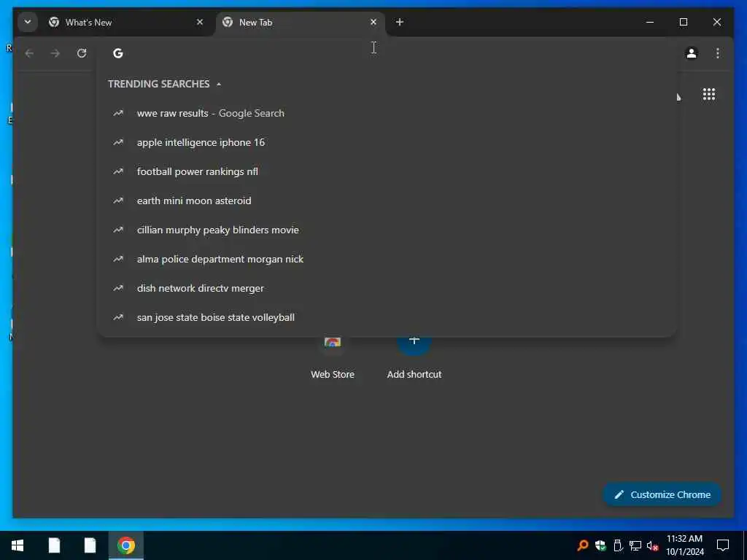747x560 pixels.
Task: Click trending icon beside earth mini moon asteroid
Action: tap(117, 201)
